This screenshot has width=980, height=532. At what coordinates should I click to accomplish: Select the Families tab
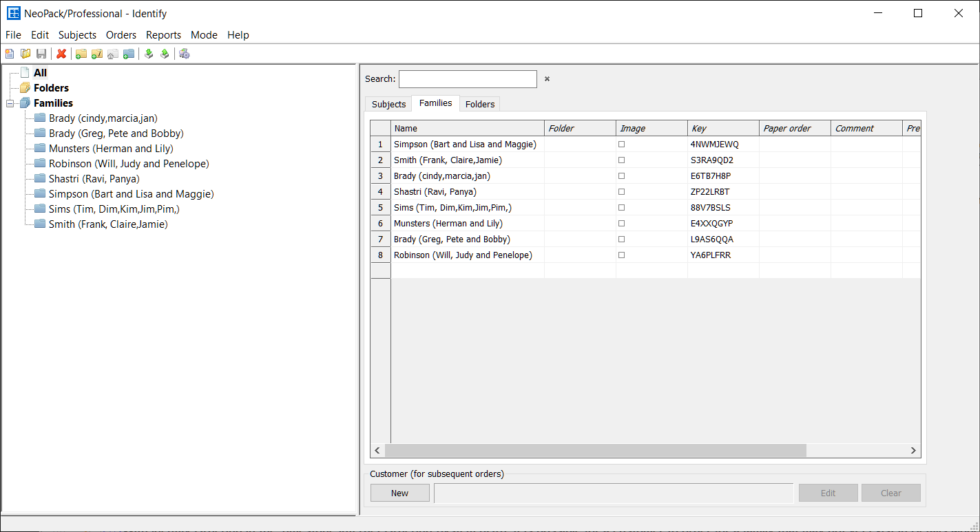436,103
